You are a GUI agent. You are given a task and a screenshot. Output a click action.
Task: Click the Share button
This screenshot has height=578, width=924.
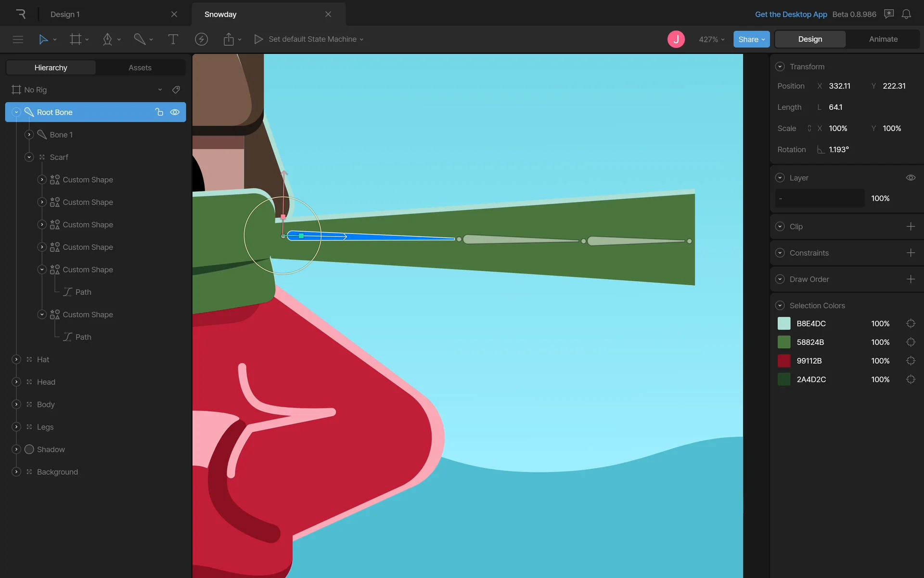[751, 39]
